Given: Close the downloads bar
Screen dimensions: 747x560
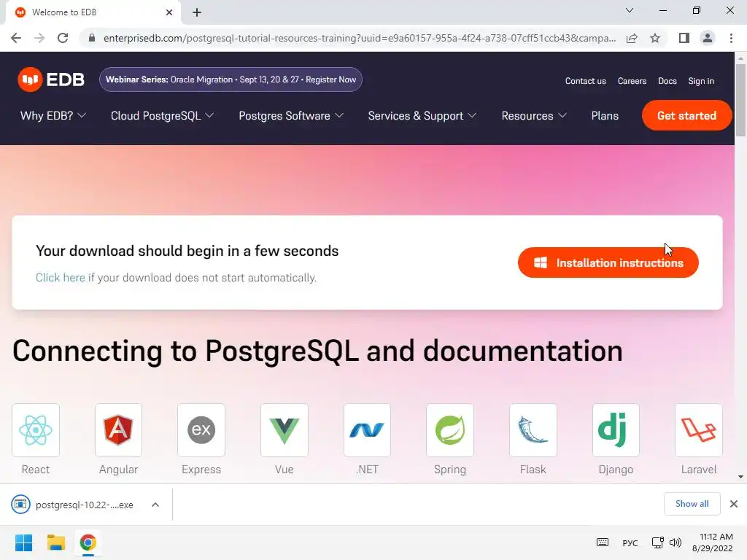Looking at the screenshot, I should pyautogui.click(x=734, y=504).
